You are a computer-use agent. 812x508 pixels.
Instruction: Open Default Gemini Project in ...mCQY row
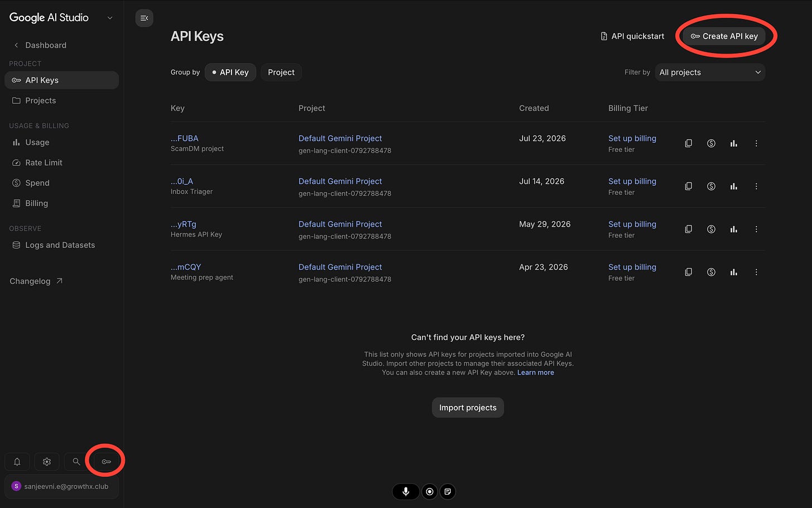(340, 267)
